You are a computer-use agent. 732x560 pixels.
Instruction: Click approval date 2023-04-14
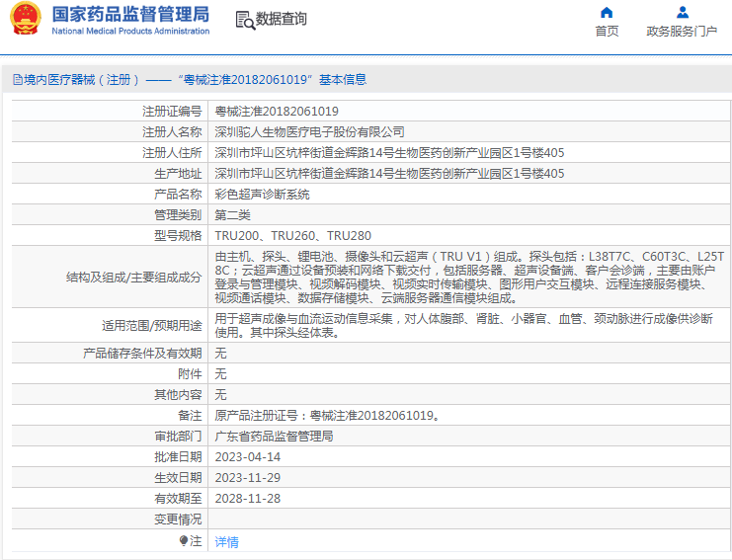247,457
